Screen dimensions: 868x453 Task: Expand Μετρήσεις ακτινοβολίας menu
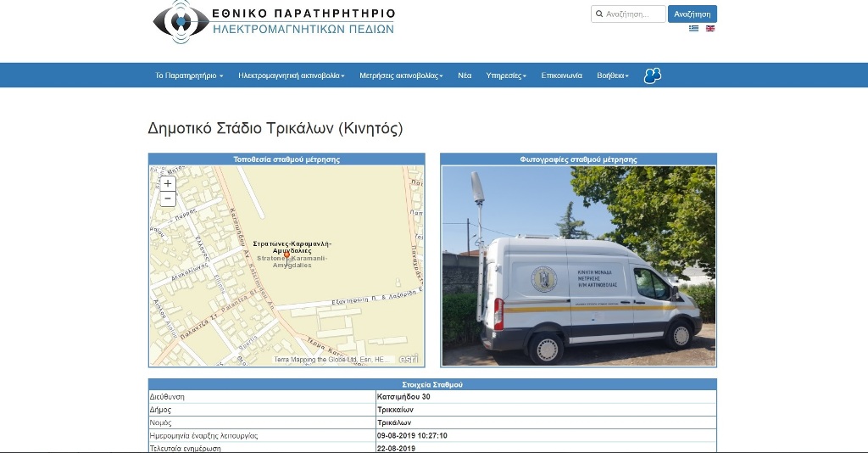pyautogui.click(x=401, y=75)
